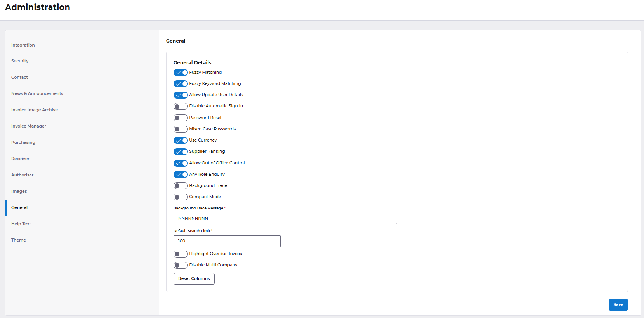Turn on Disable Multi Company switch
The height and width of the screenshot is (318, 644).
[181, 265]
